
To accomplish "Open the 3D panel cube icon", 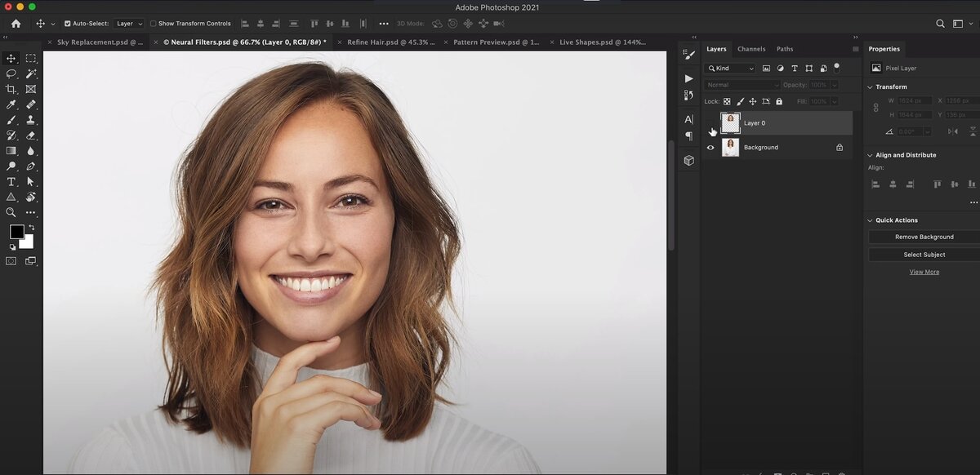I will click(x=688, y=161).
